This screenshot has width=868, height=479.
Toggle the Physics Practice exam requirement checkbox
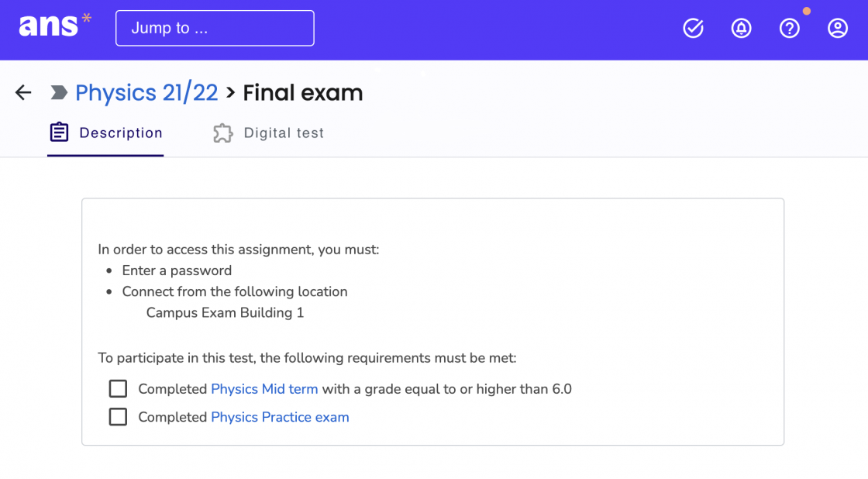click(118, 416)
